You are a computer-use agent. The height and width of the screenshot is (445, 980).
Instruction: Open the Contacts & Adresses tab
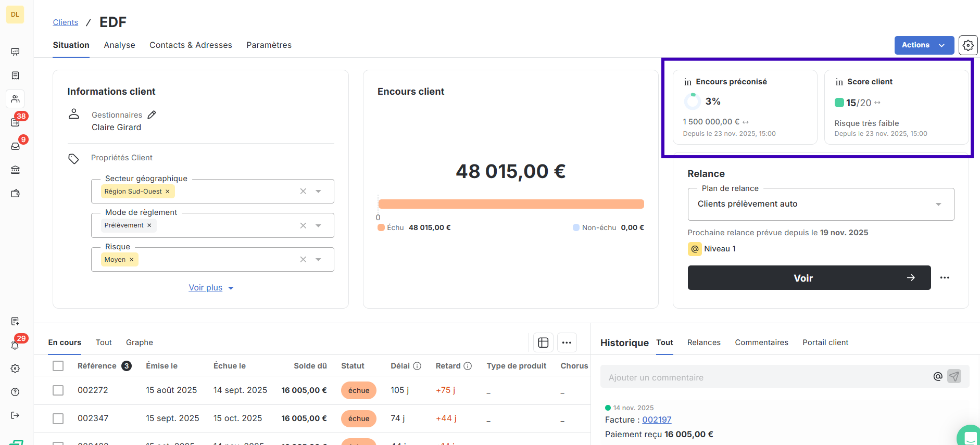191,45
